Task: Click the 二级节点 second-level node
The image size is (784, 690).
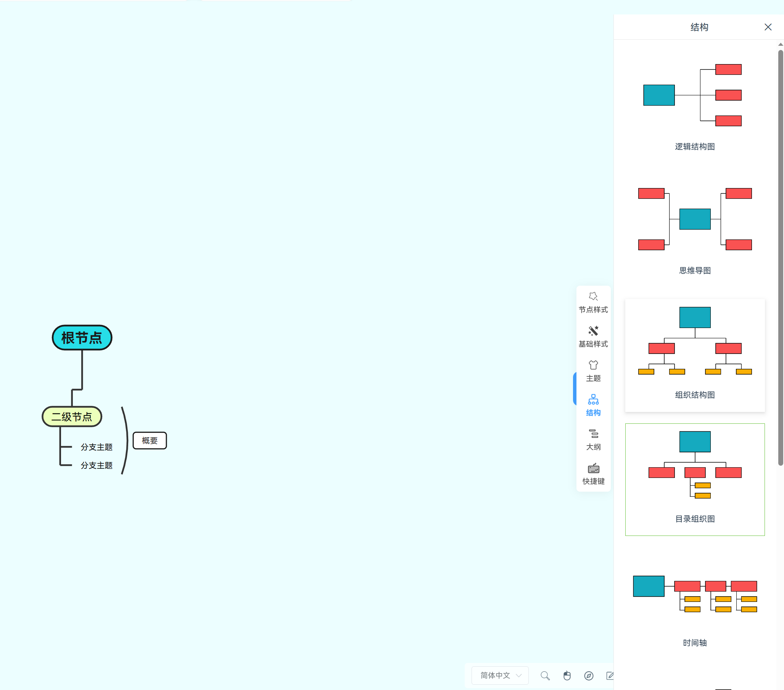Action: [72, 417]
